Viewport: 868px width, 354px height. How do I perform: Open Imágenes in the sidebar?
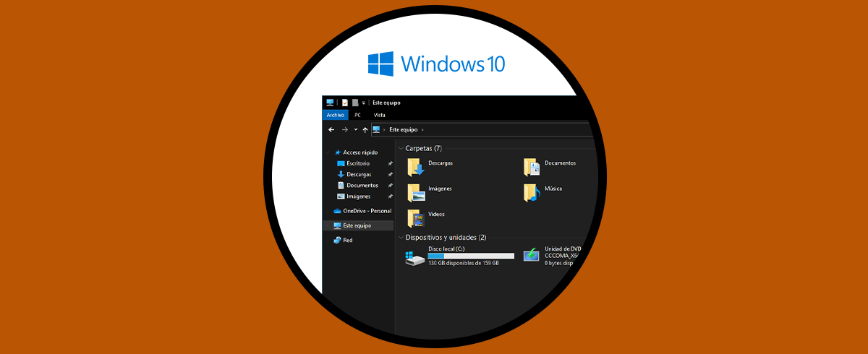pyautogui.click(x=358, y=196)
